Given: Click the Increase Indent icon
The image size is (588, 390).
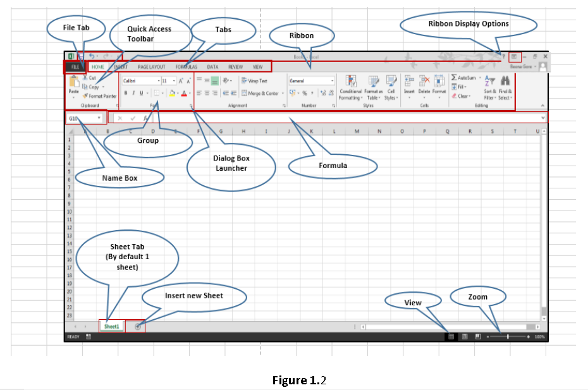Looking at the screenshot, I should click(x=234, y=93).
